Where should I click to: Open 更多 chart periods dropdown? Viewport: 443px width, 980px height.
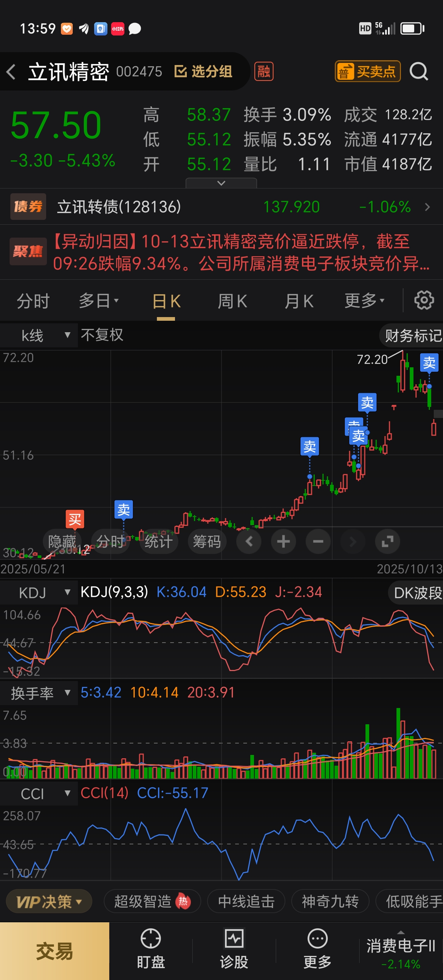(364, 301)
